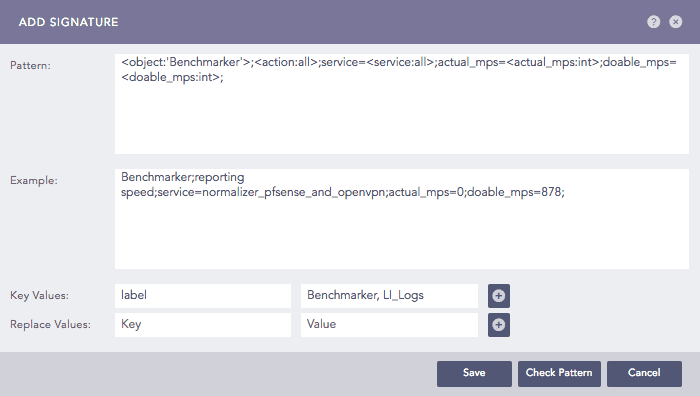The height and width of the screenshot is (396, 700).
Task: Edit the 'Benchmarker, LI_Logs' value field
Action: click(389, 296)
